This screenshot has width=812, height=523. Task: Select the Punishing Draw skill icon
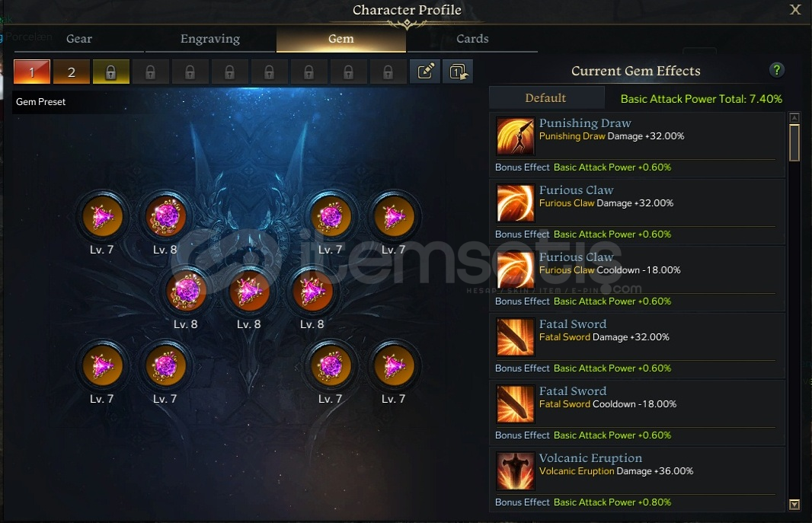(x=515, y=136)
